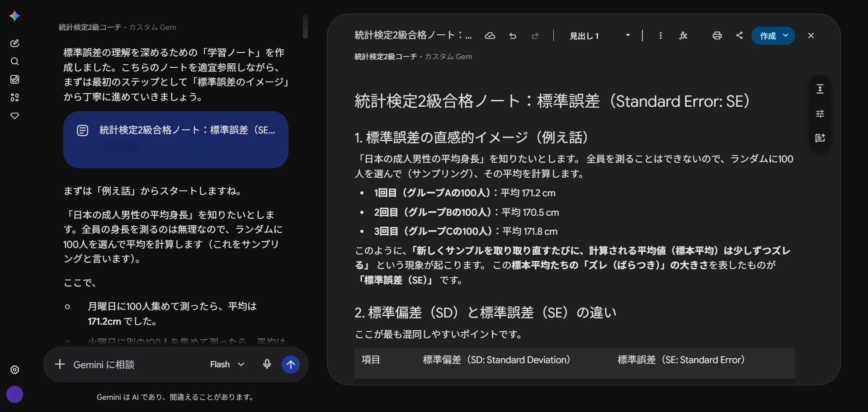868x412 pixels.
Task: Click the change-length icon in side toolbar
Action: point(820,89)
